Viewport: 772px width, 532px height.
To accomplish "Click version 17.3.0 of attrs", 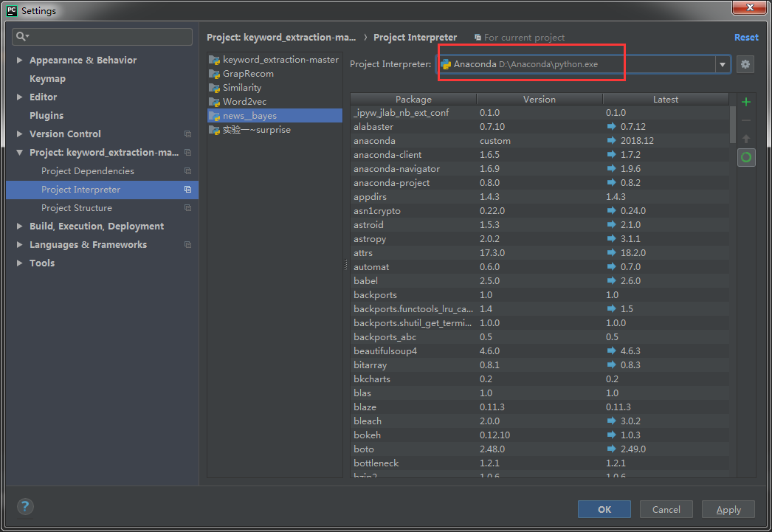I will [492, 253].
